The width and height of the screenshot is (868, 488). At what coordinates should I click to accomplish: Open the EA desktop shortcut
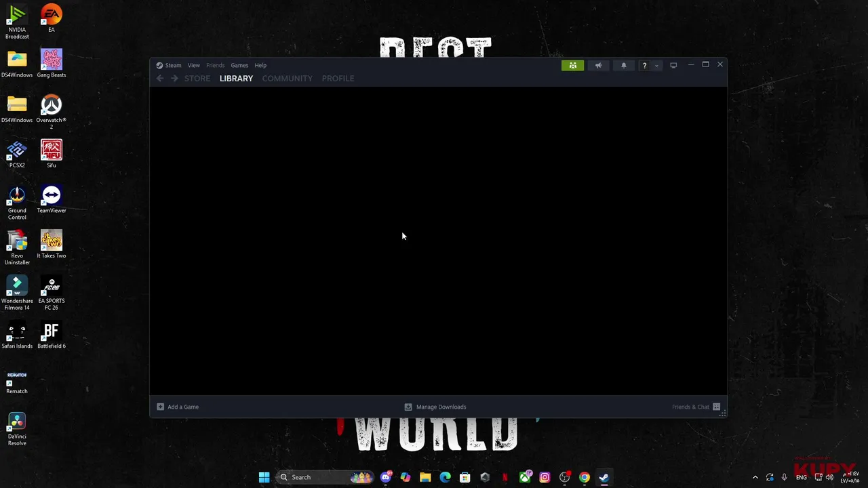click(51, 18)
